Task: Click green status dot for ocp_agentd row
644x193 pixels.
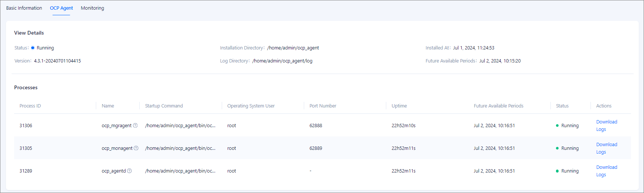Action: (x=557, y=171)
